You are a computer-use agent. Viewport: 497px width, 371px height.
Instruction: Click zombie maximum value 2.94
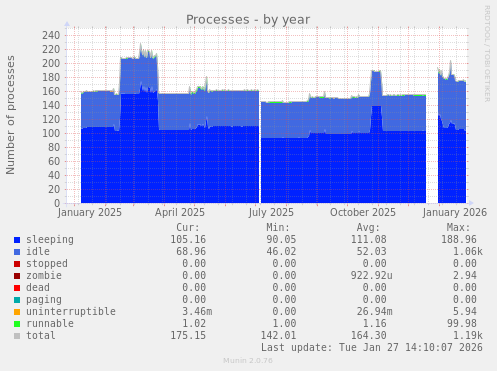coord(464,276)
